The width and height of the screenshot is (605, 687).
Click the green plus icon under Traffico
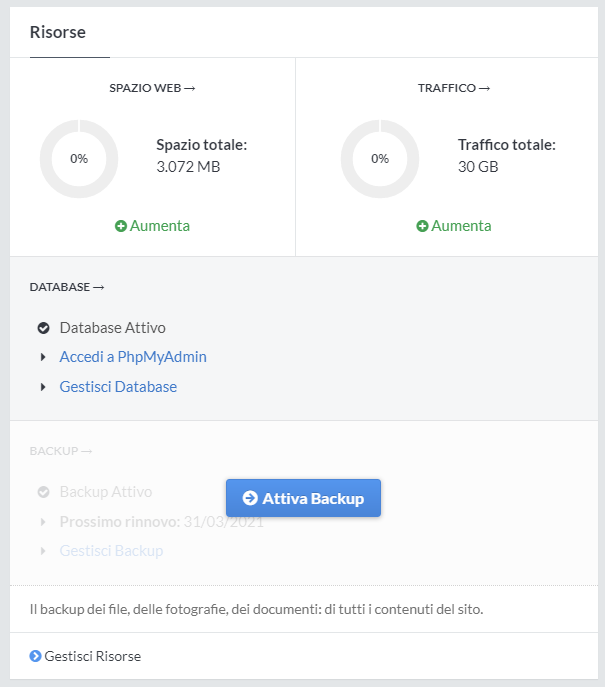click(x=422, y=226)
